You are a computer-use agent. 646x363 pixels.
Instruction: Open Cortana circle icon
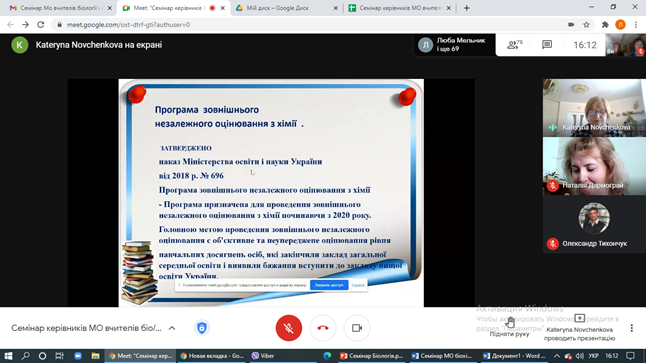click(42, 356)
